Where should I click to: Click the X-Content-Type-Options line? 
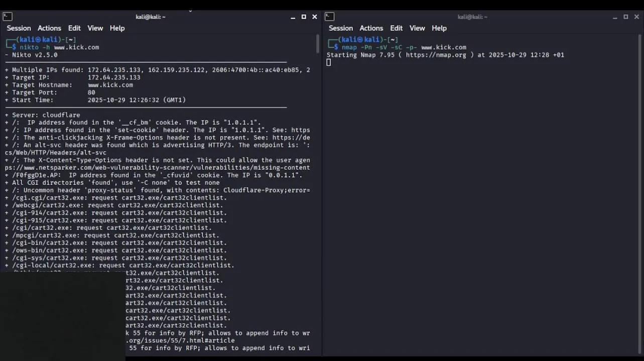[x=158, y=160]
